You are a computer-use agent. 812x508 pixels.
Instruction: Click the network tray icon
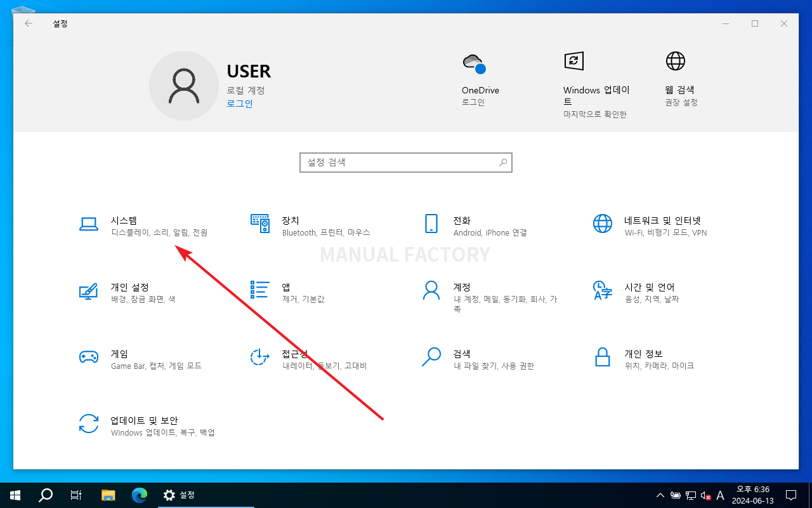click(690, 495)
